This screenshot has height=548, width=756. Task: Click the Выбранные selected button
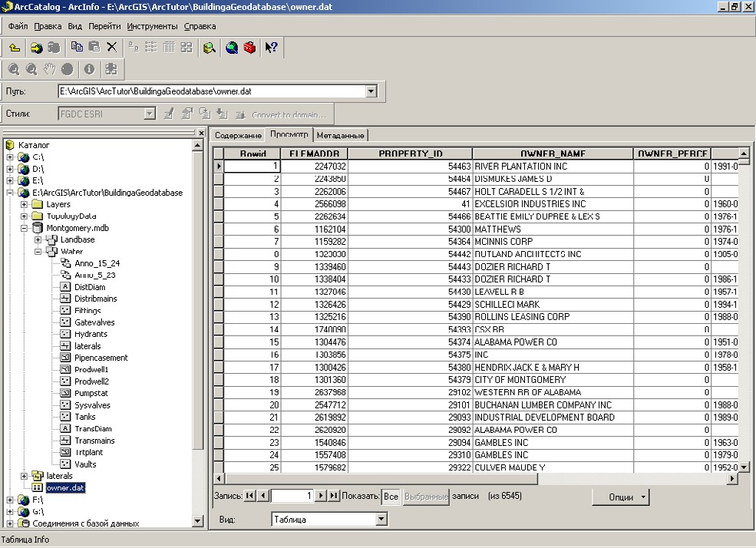(426, 497)
